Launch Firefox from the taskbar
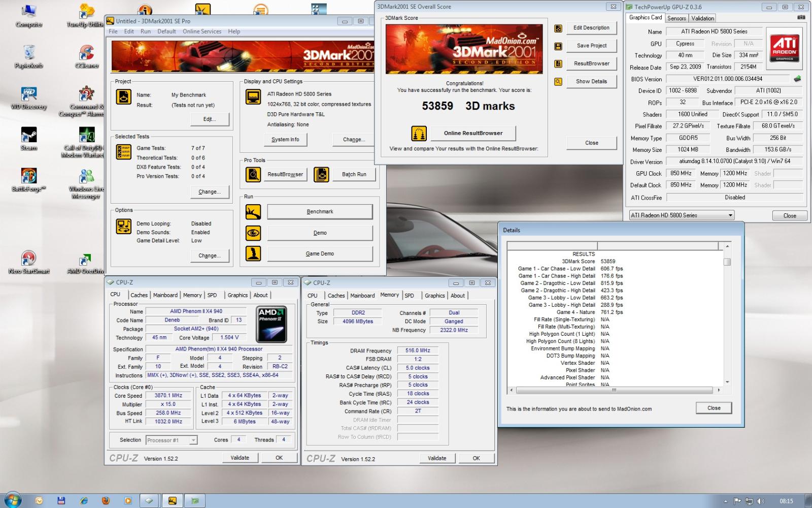Viewport: 812px width, 508px height. pyautogui.click(x=106, y=500)
